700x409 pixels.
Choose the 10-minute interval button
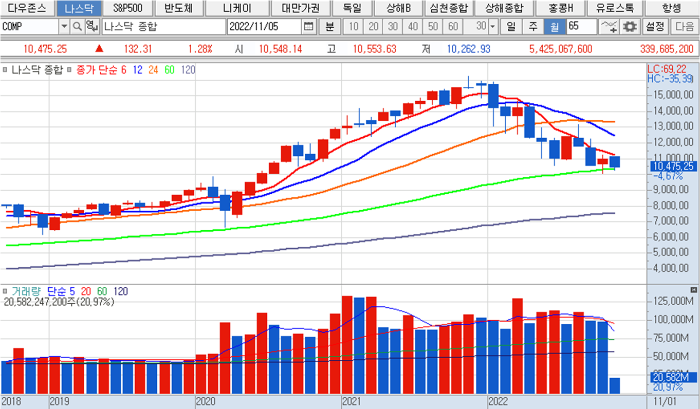click(x=354, y=26)
